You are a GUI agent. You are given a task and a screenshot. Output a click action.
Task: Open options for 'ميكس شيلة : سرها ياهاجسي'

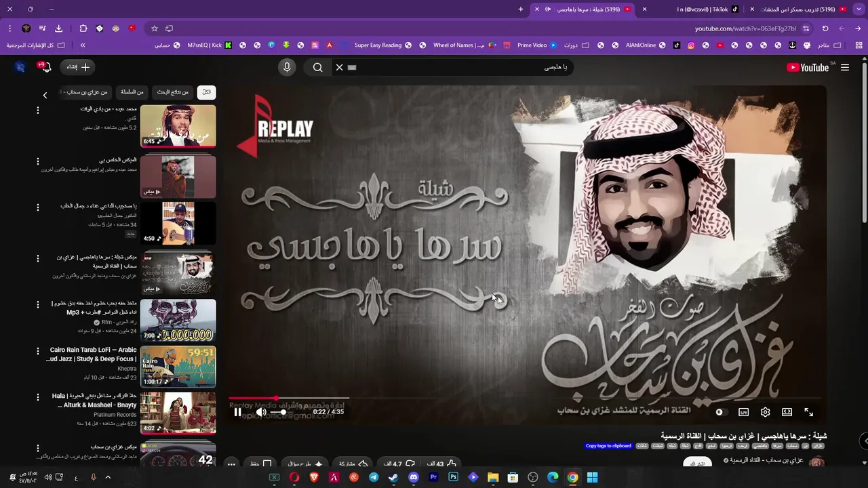pyautogui.click(x=38, y=258)
